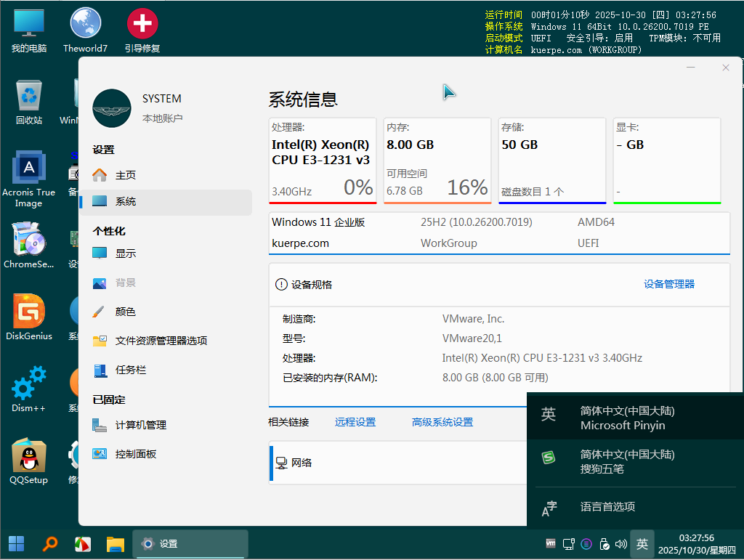Open File Explorer from the taskbar
744x560 pixels.
point(116,543)
